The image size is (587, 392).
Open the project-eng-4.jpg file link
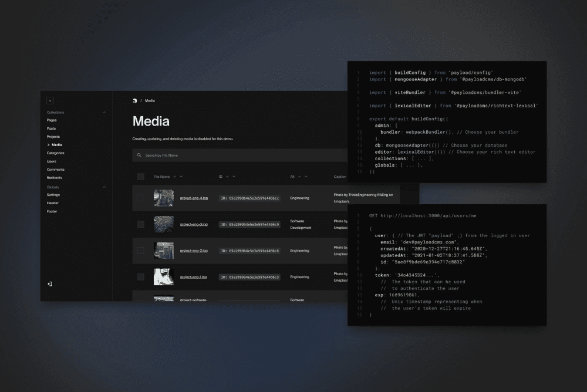194,198
